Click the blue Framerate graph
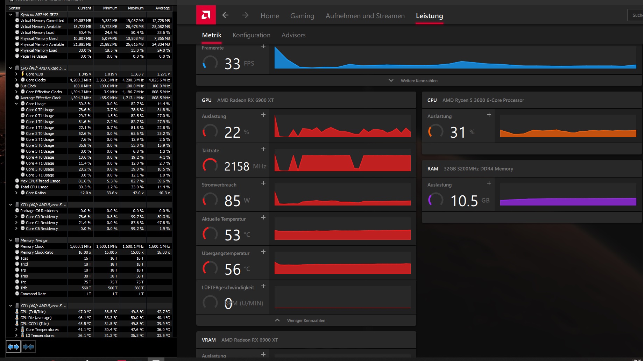The height and width of the screenshot is (361, 644). (455, 58)
